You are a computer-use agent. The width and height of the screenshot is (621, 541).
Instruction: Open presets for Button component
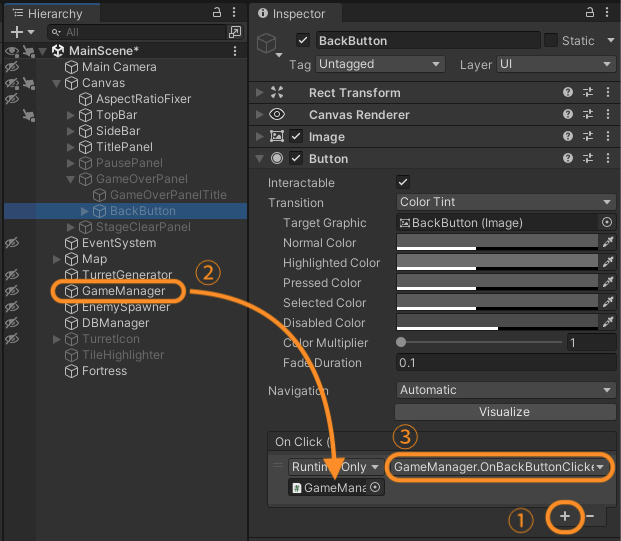coord(588,158)
